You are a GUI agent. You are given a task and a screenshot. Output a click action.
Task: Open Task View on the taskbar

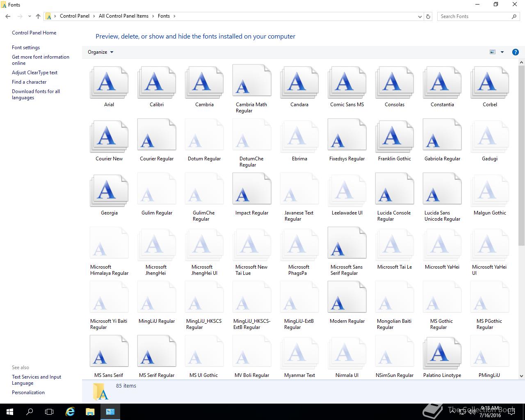pos(49,412)
